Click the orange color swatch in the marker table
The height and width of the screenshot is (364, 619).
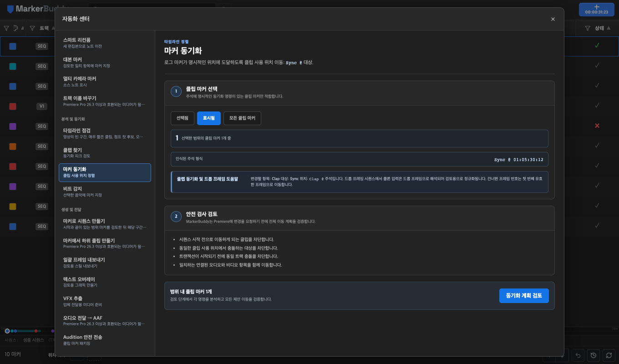click(13, 147)
